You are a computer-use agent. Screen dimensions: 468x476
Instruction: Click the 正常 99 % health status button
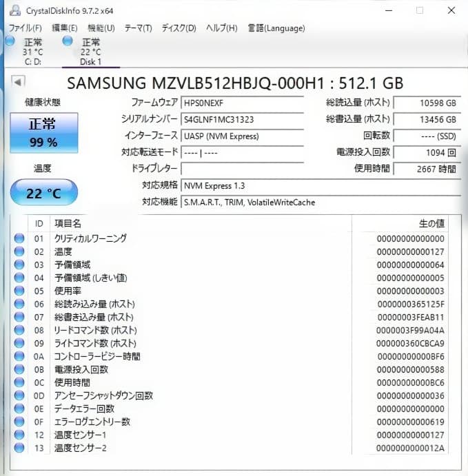44,133
